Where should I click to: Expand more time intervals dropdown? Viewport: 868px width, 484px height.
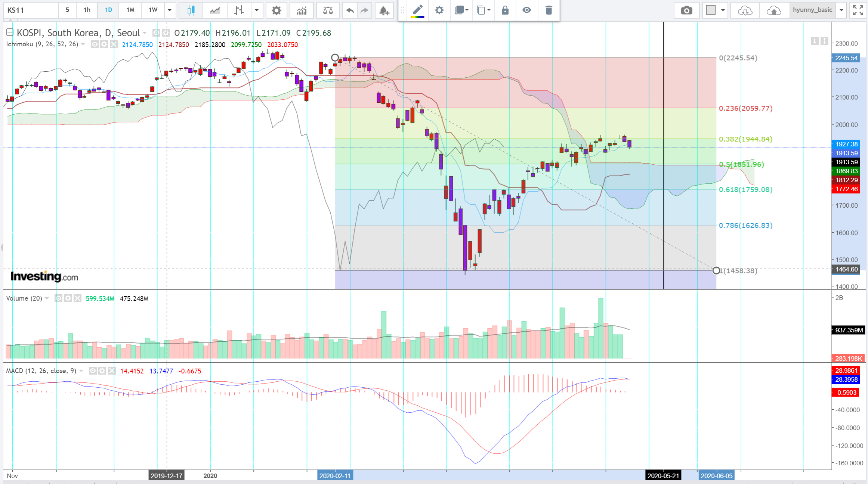170,10
